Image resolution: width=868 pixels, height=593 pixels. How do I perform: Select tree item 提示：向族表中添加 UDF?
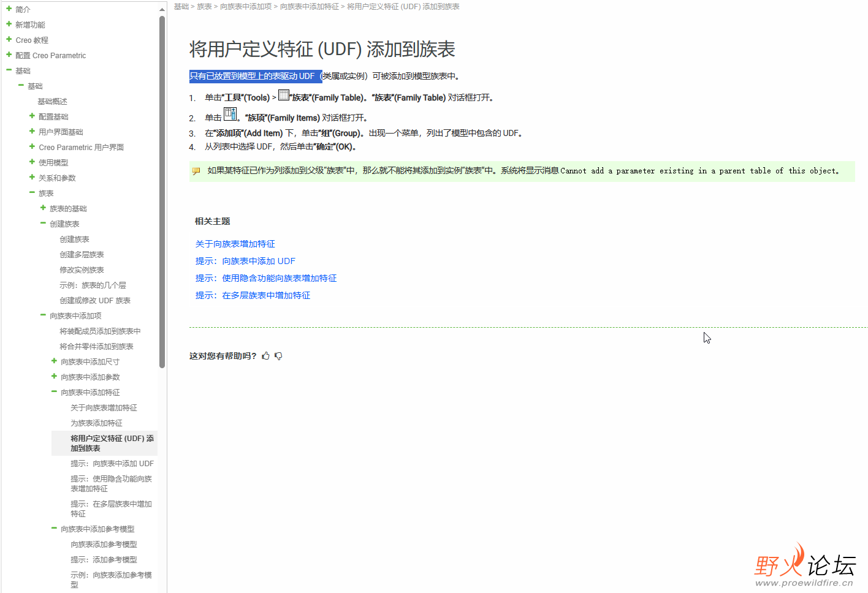(112, 464)
